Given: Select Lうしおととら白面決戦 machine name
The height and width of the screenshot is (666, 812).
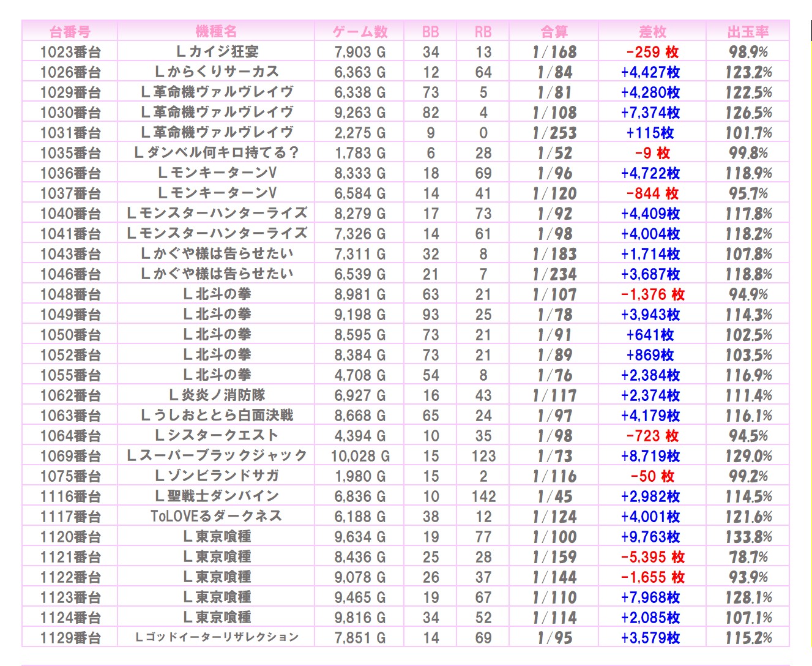Looking at the screenshot, I should click(217, 415).
